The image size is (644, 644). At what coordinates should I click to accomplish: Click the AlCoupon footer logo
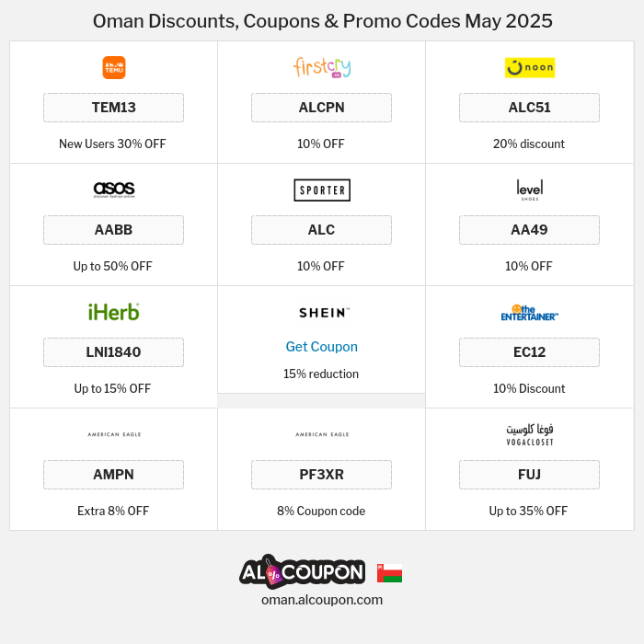click(302, 572)
